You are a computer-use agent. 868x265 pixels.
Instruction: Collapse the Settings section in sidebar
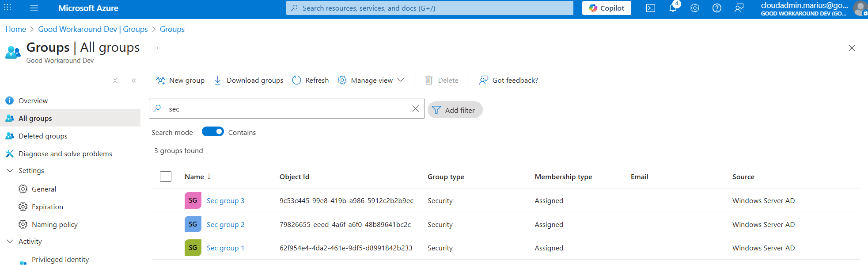point(10,171)
